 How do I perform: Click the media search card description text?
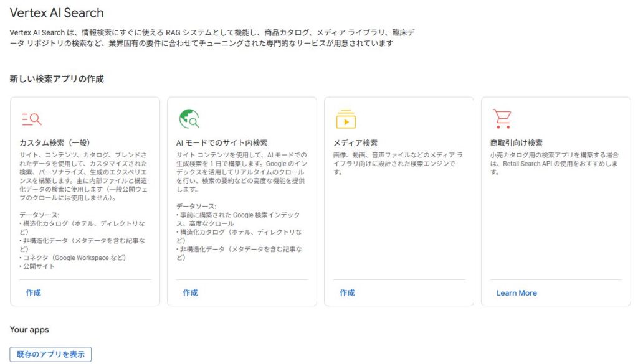click(398, 163)
